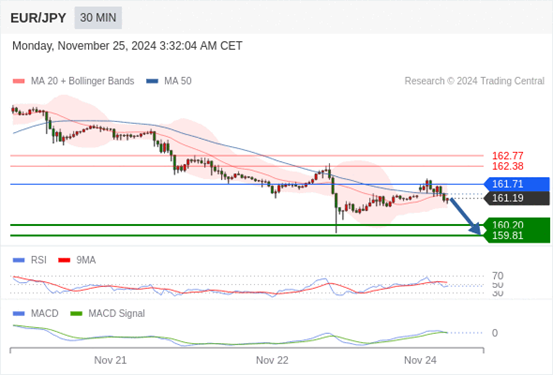
Task: Click the blue MACD legend swatch
Action: (18, 313)
